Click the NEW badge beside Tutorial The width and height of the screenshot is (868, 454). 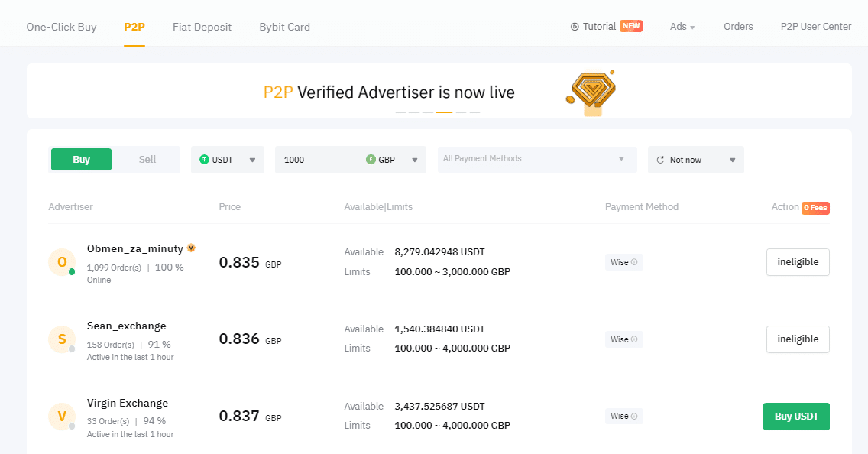click(631, 26)
